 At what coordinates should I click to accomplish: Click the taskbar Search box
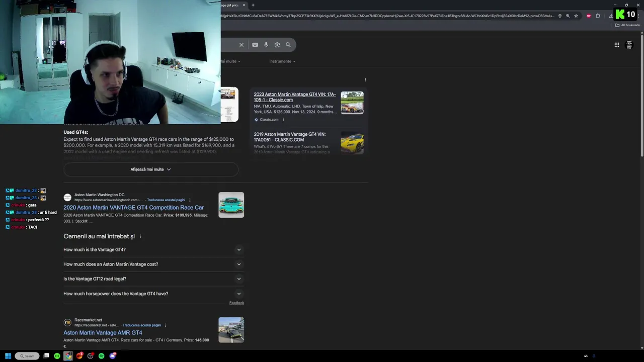point(27,356)
